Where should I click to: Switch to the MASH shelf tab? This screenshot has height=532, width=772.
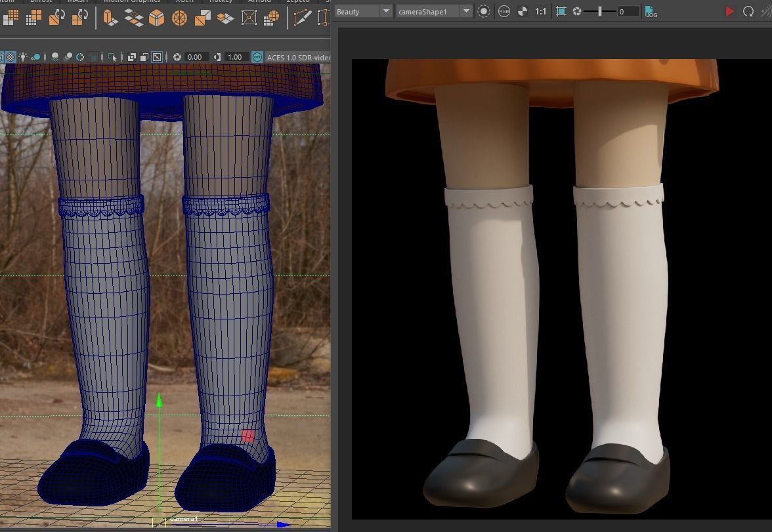coord(77,1)
